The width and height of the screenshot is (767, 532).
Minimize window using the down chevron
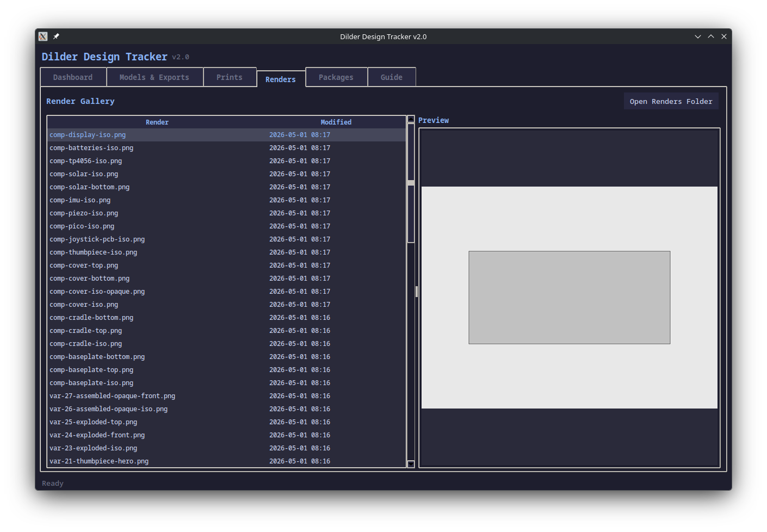coord(698,36)
